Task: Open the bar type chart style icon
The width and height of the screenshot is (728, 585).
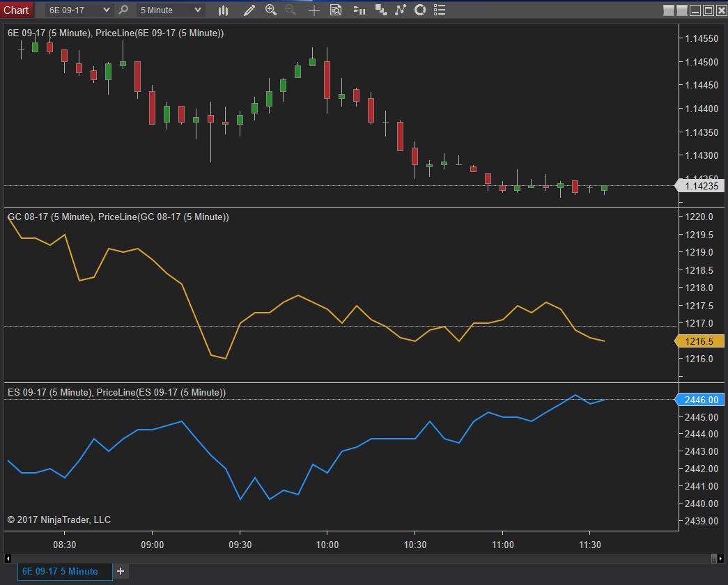Action: click(x=223, y=10)
